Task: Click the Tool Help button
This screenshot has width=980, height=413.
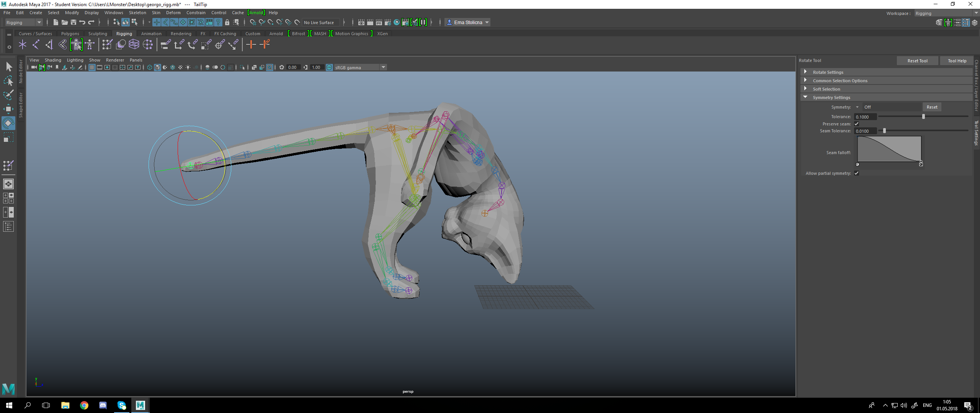Action: [x=957, y=61]
